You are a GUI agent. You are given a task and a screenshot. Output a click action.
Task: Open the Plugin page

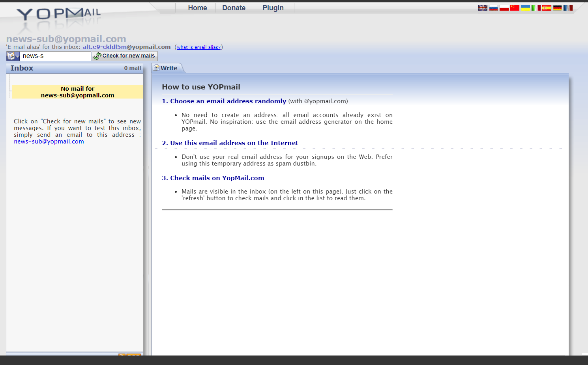[x=273, y=7]
